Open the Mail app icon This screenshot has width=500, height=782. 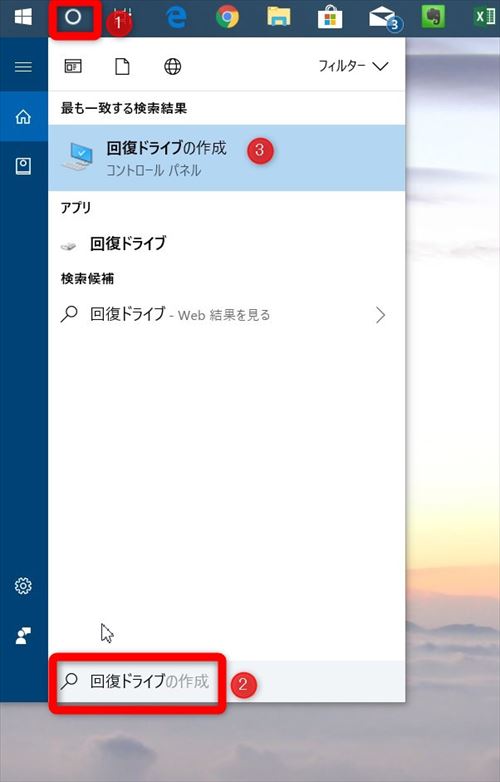(383, 18)
